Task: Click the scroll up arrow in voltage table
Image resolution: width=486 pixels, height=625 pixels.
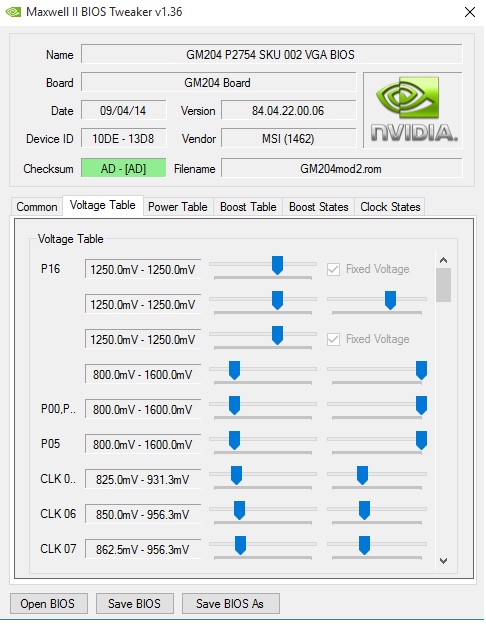Action: (443, 260)
